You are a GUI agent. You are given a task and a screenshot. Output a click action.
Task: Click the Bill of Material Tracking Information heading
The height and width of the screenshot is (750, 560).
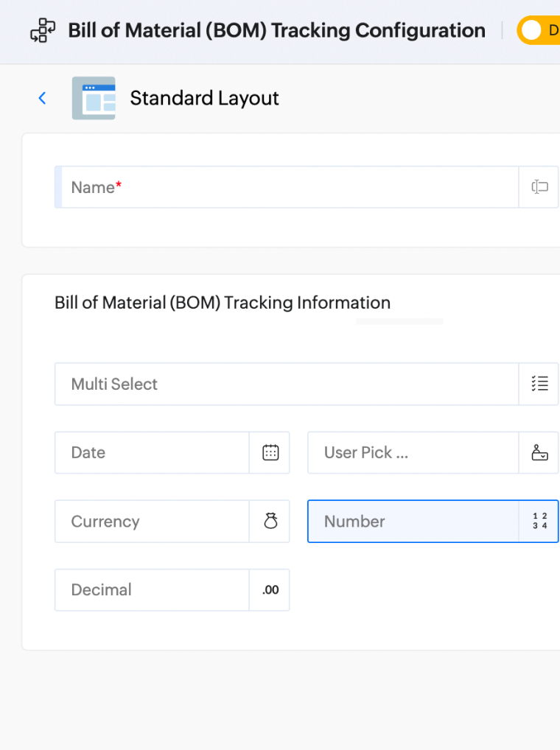(222, 302)
